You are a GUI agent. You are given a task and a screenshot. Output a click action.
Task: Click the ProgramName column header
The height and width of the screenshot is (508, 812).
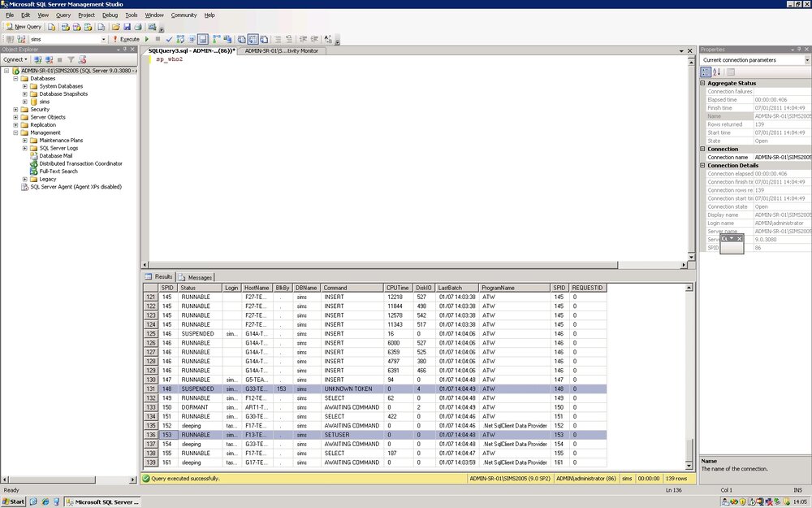515,288
